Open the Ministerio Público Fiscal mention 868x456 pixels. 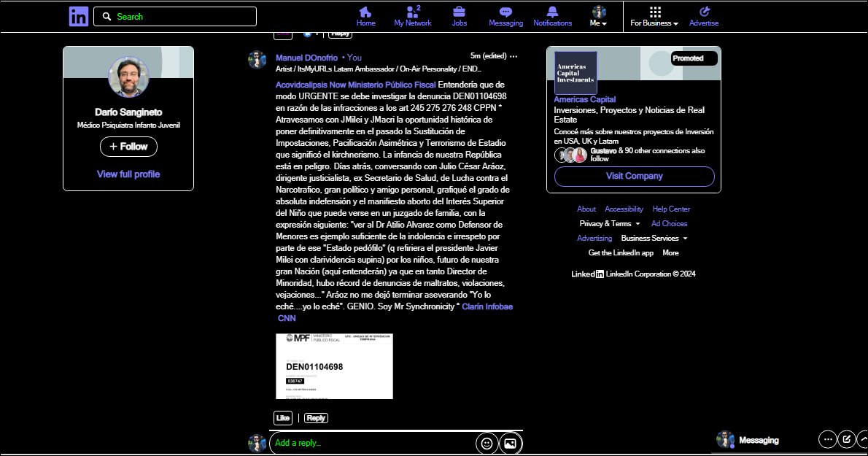click(392, 85)
